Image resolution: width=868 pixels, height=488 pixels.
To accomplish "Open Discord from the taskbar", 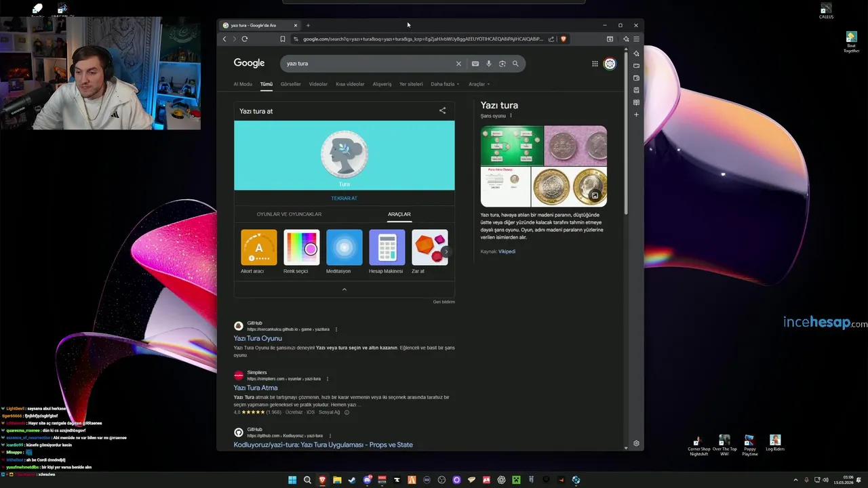I will 367,480.
